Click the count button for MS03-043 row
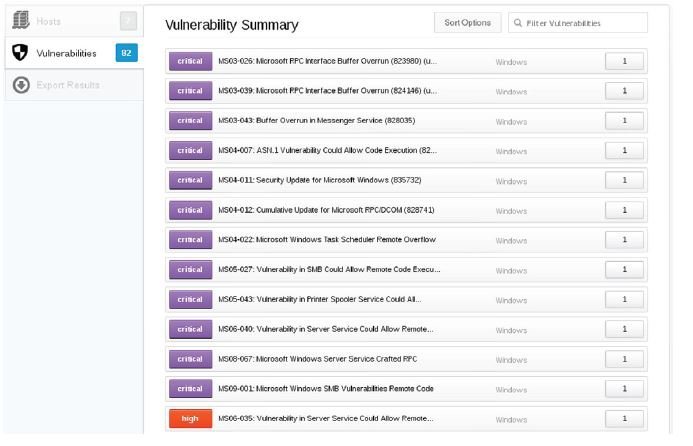 pos(624,121)
